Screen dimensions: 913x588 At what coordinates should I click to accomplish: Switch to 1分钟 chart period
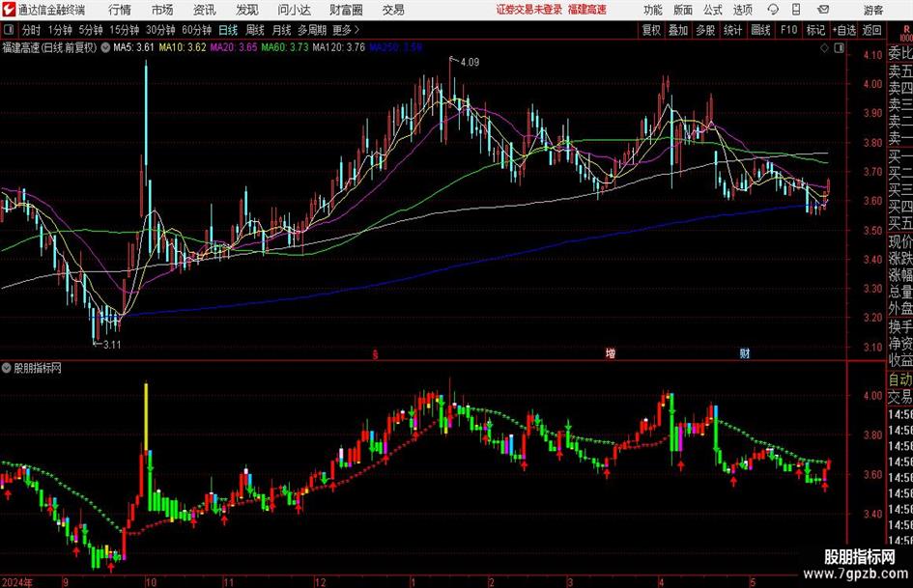60,30
